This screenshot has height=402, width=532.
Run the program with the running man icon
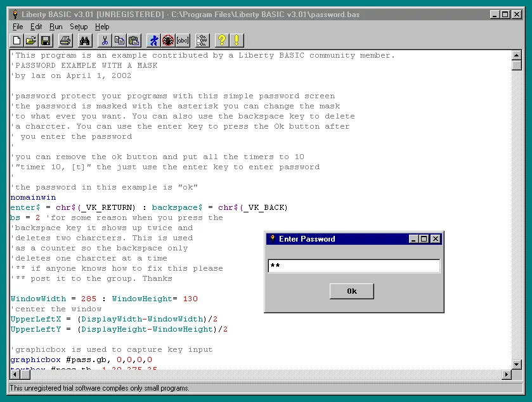[x=153, y=41]
